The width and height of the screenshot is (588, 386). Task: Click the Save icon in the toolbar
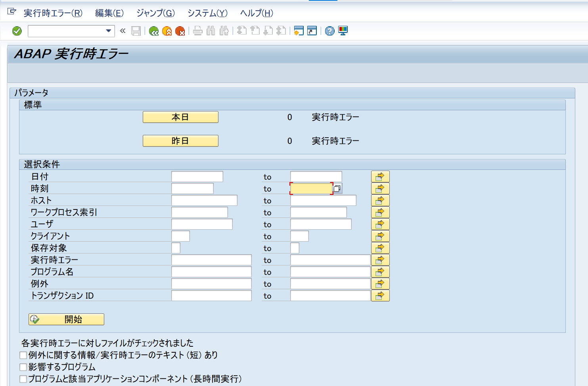click(136, 31)
